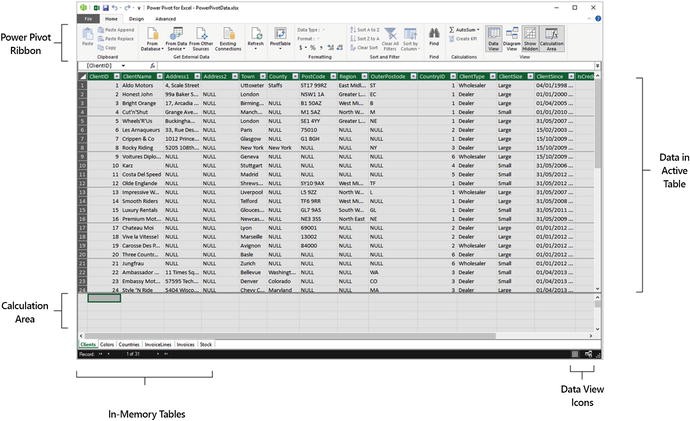Click the Switch to Excel workbook icon
The image size is (690, 421).
coord(96,8)
